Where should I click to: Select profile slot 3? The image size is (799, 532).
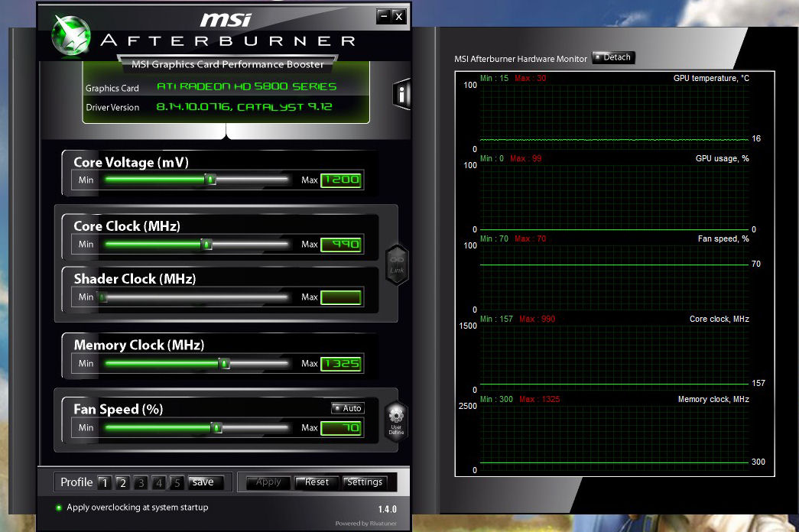(x=141, y=482)
